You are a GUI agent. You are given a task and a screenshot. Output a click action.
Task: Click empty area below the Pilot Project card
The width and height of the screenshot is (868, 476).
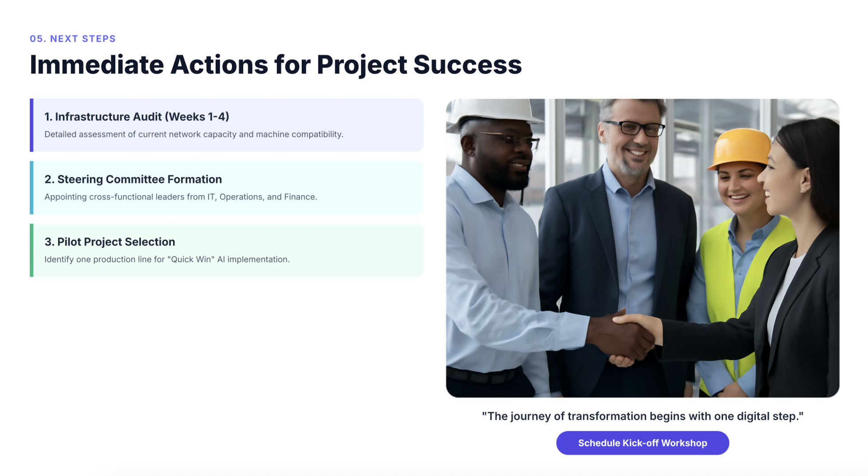[226, 355]
